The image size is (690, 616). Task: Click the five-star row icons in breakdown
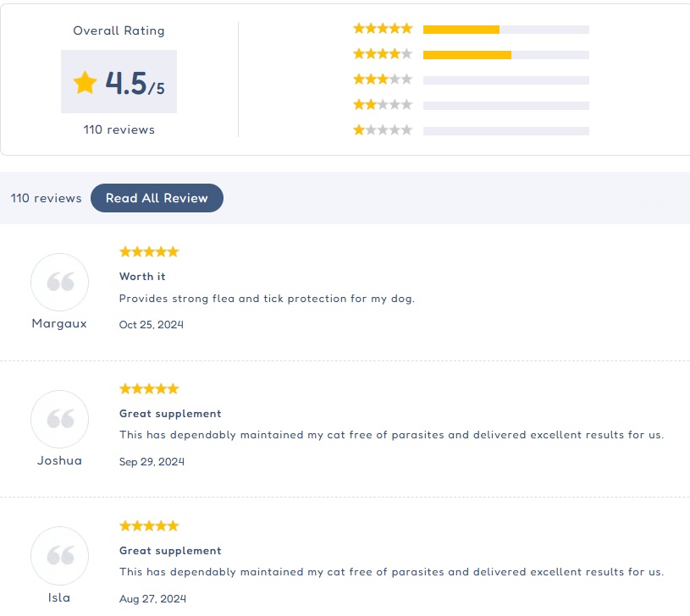tap(383, 29)
